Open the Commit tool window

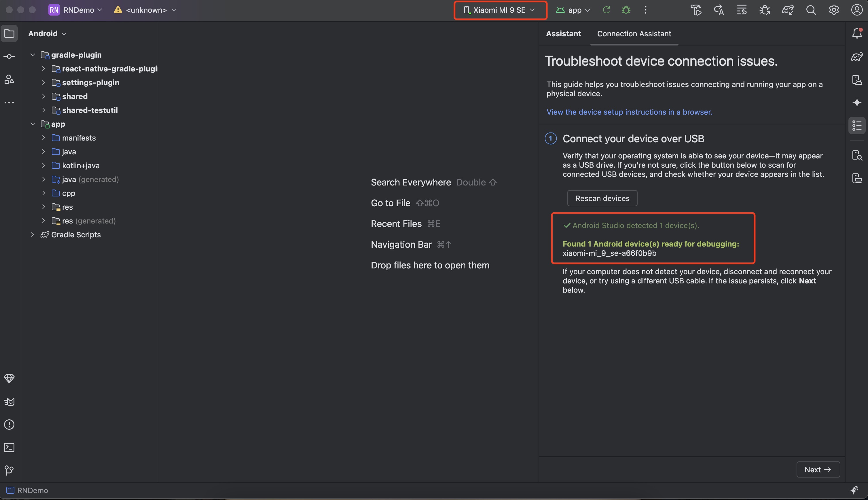coord(9,57)
